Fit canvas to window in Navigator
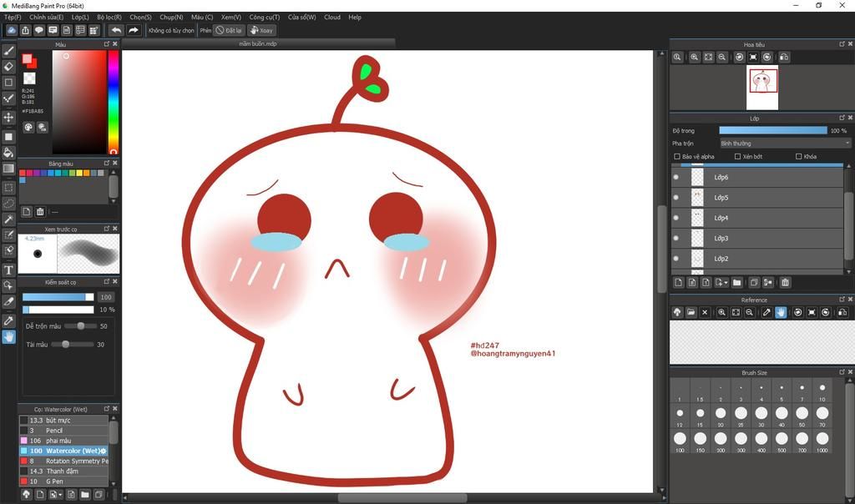The width and height of the screenshot is (855, 504). (x=708, y=58)
